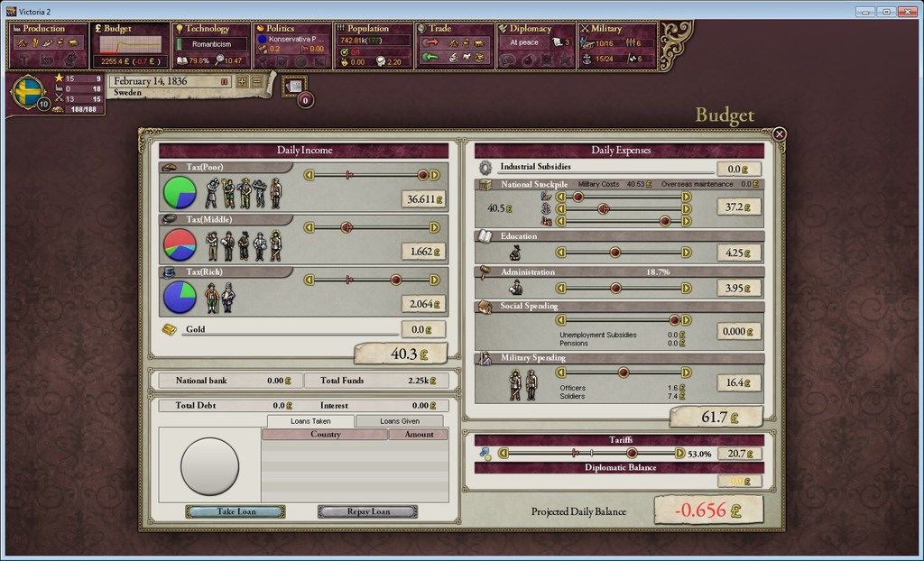924x561 pixels.
Task: Click the 61.7 daily expenses total
Action: point(716,417)
